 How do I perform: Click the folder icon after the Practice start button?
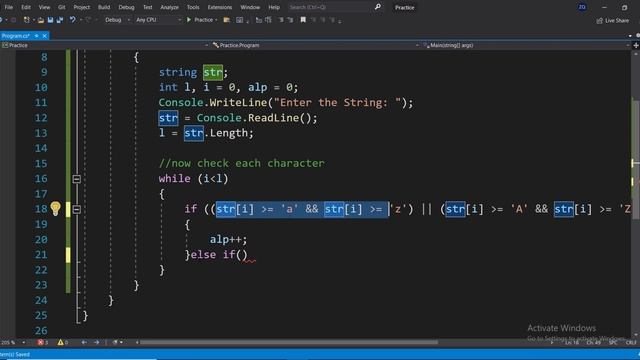point(226,20)
